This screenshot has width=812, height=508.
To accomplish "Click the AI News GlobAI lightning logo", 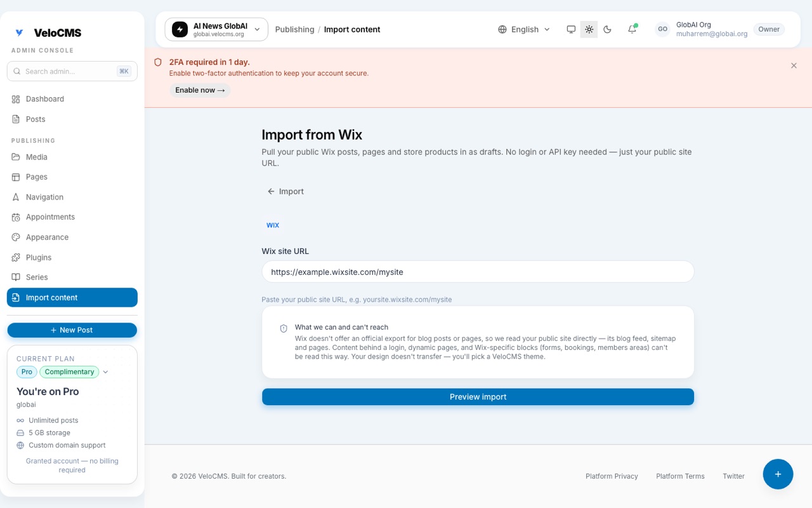I will click(180, 29).
